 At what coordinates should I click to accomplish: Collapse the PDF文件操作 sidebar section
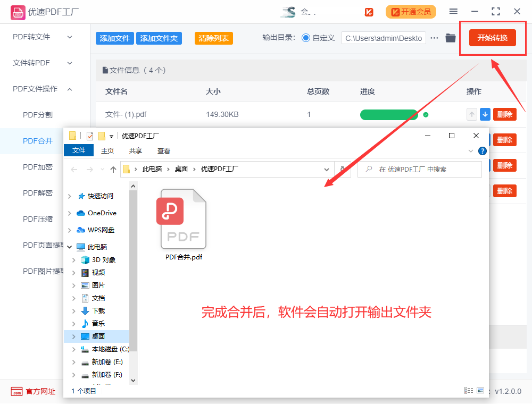(x=70, y=89)
